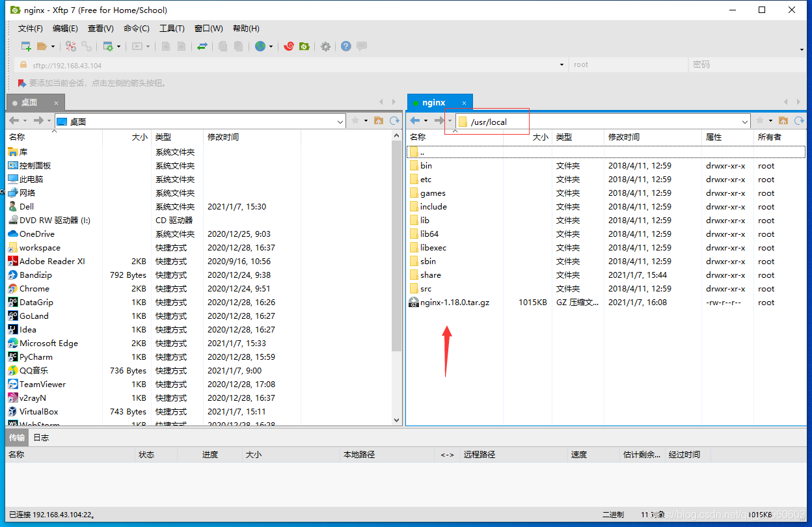Expand dropdown next to open-folder icon
Viewport: 812px width, 527px height.
(53, 47)
